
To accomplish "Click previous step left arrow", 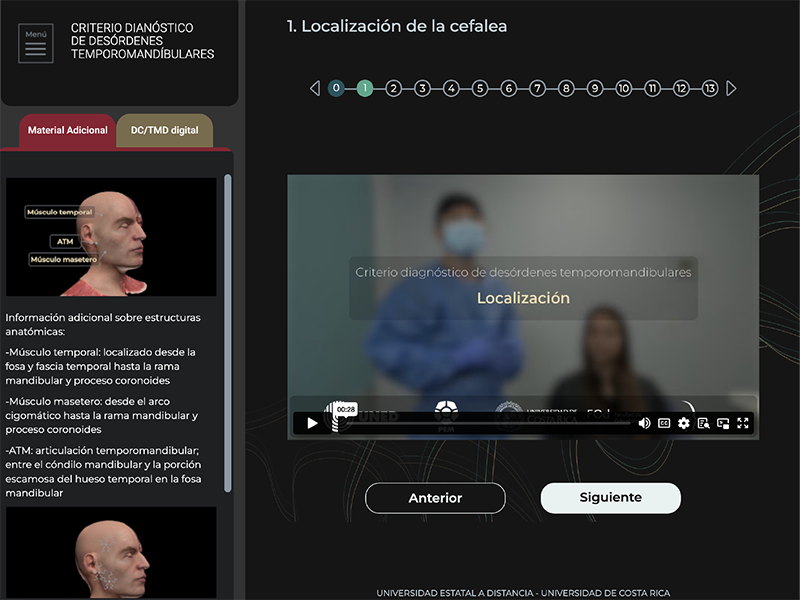I will 315,88.
